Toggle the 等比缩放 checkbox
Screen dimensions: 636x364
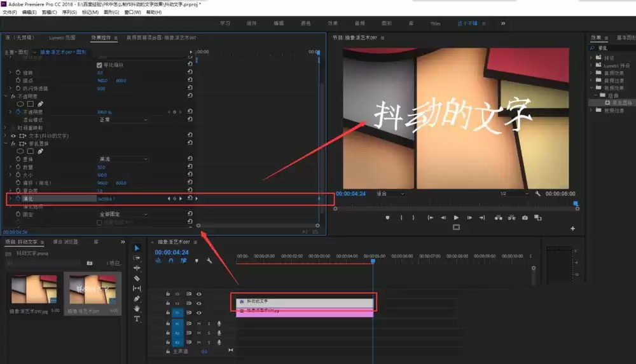pyautogui.click(x=99, y=65)
